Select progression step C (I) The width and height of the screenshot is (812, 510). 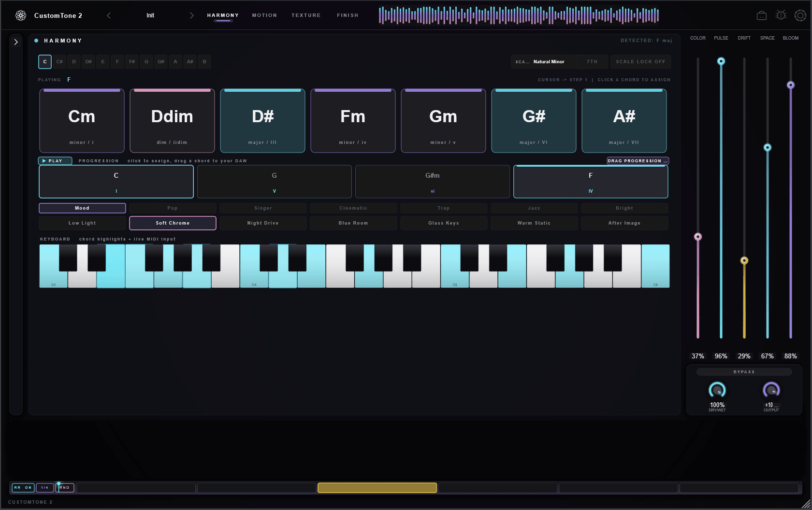pos(116,182)
